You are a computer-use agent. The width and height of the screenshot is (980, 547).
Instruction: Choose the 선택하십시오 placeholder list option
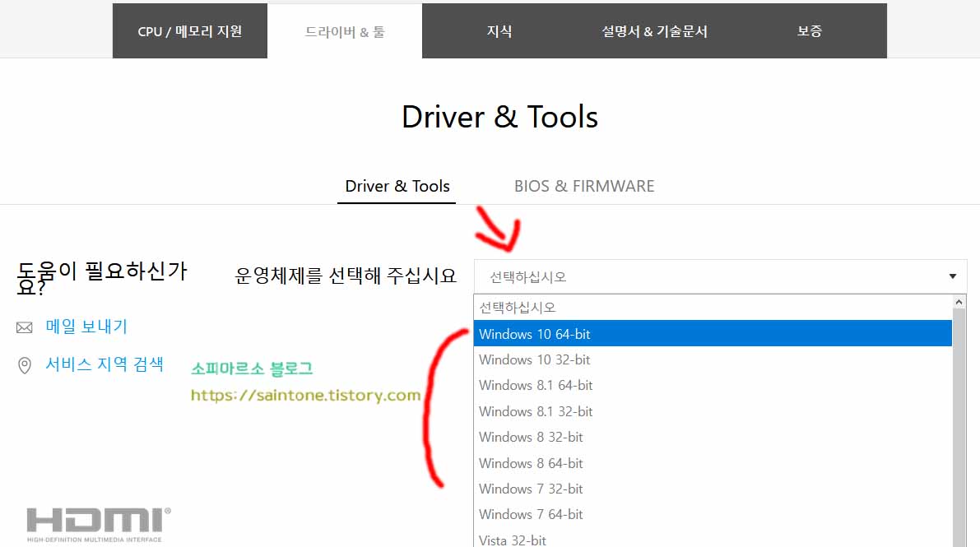(713, 308)
